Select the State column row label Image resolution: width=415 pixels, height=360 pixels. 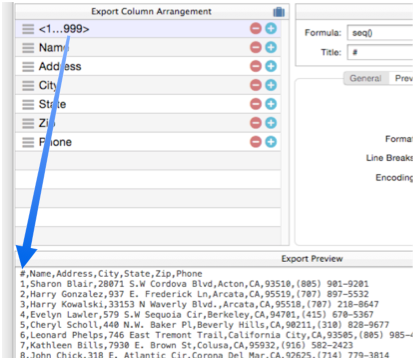52,104
